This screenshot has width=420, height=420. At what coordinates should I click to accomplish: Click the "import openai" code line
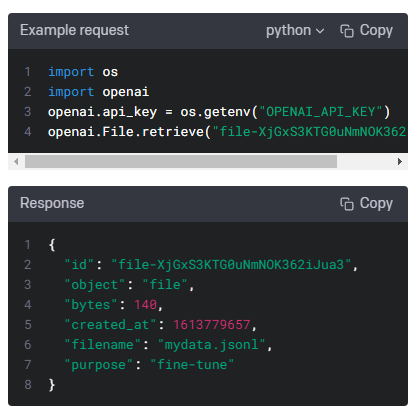click(98, 92)
